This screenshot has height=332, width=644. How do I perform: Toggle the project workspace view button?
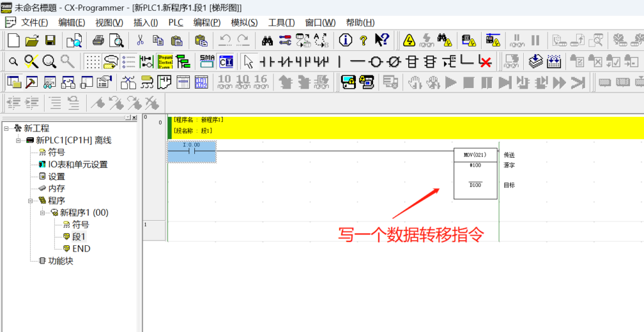13,82
